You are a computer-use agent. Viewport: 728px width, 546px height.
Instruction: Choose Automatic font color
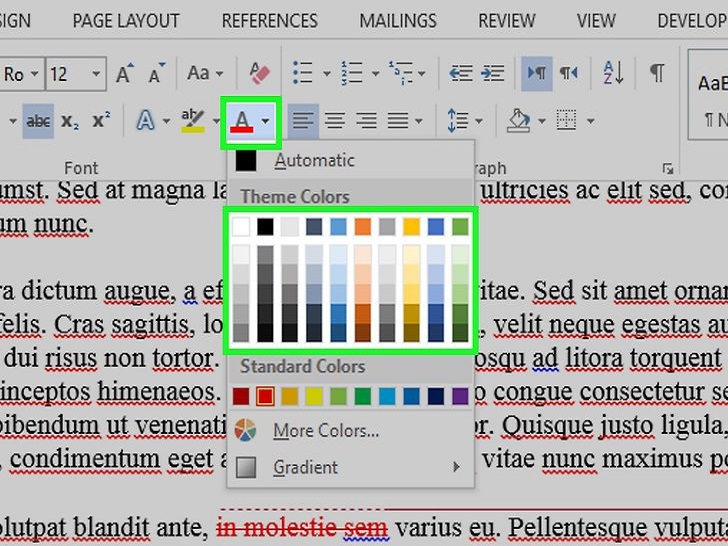pos(314,160)
